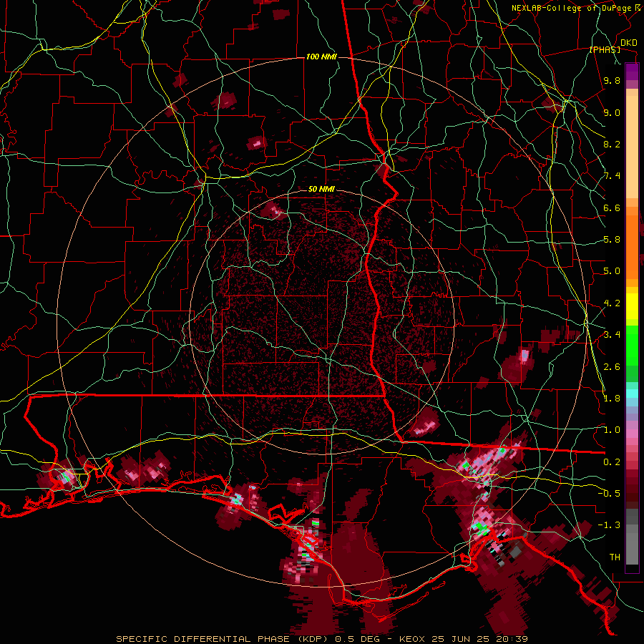Click the 1.0 scale value
The height and width of the screenshot is (644, 644).
coord(612,431)
